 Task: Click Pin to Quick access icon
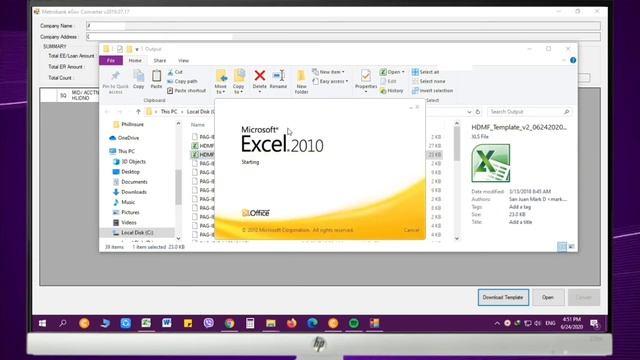tap(116, 76)
